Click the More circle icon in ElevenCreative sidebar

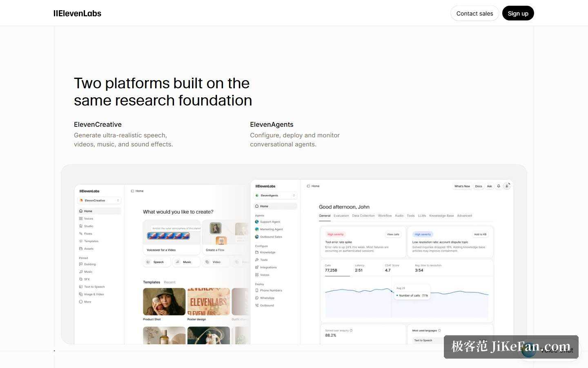point(81,302)
